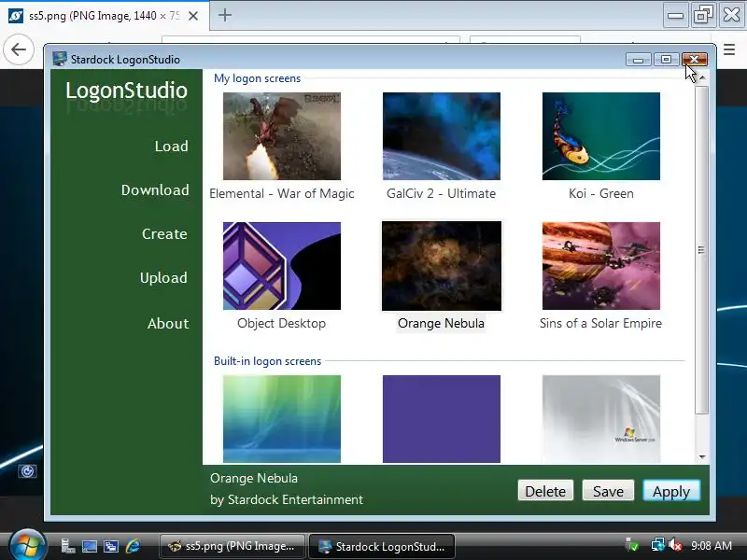The height and width of the screenshot is (560, 747).
Task: Minimize the browser window
Action: (675, 15)
